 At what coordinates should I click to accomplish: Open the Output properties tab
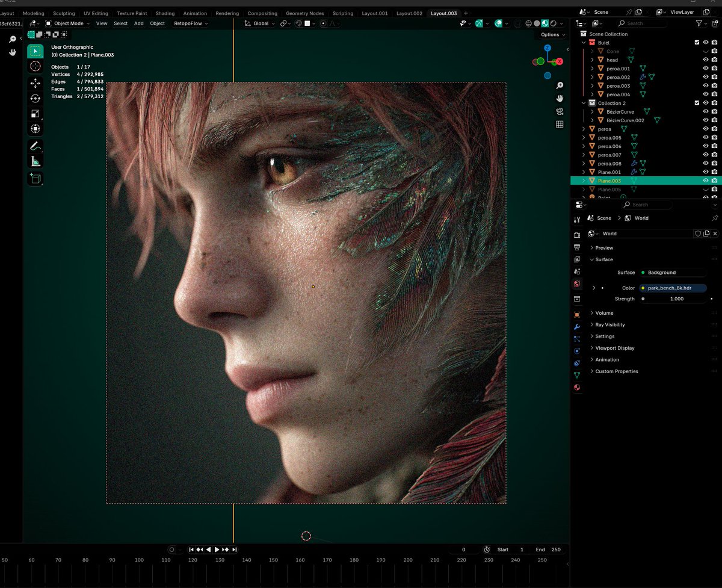(577, 247)
